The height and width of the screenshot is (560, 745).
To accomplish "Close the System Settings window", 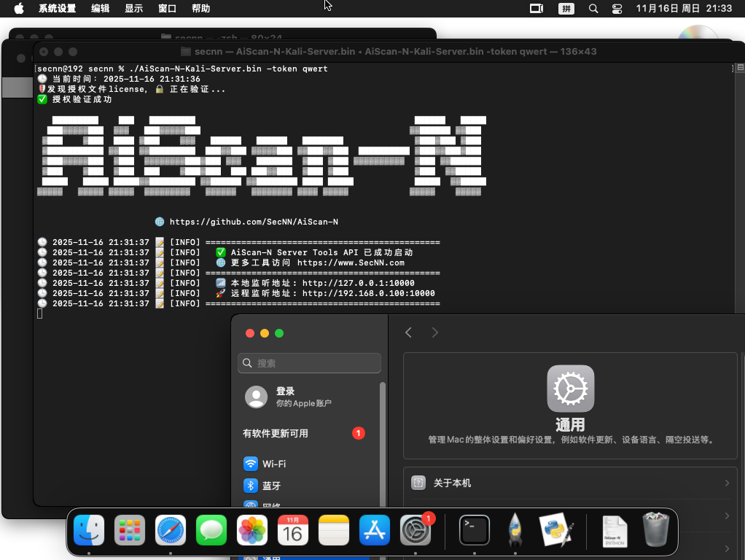I will 250,333.
